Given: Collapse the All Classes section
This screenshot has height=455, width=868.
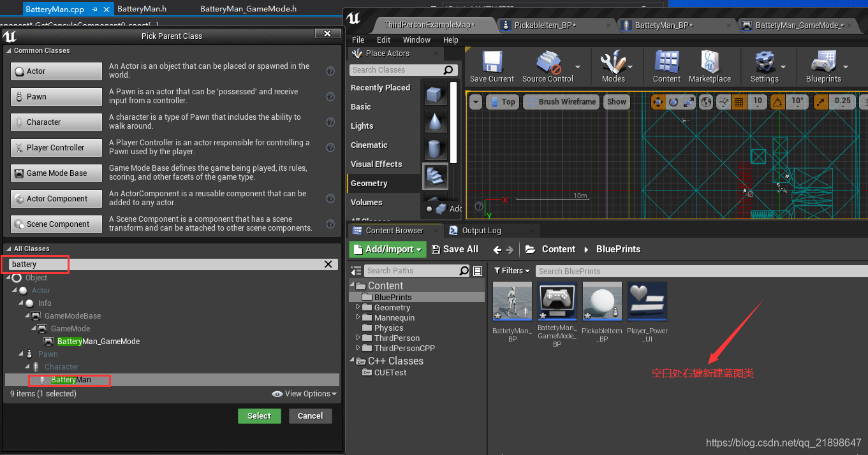Looking at the screenshot, I should [x=8, y=249].
